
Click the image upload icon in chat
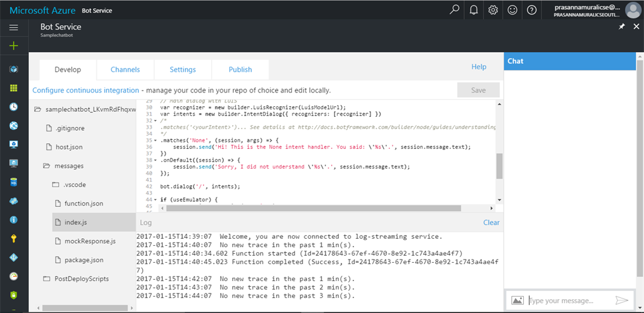(518, 300)
